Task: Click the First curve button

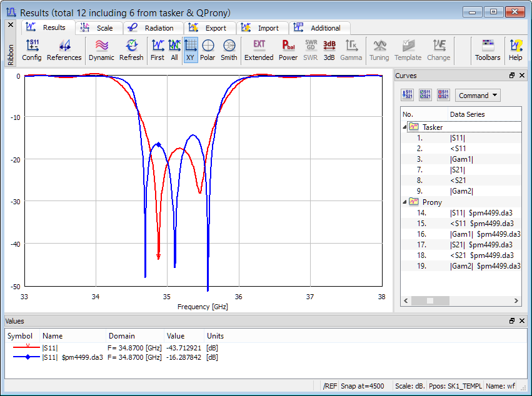Action: click(158, 49)
